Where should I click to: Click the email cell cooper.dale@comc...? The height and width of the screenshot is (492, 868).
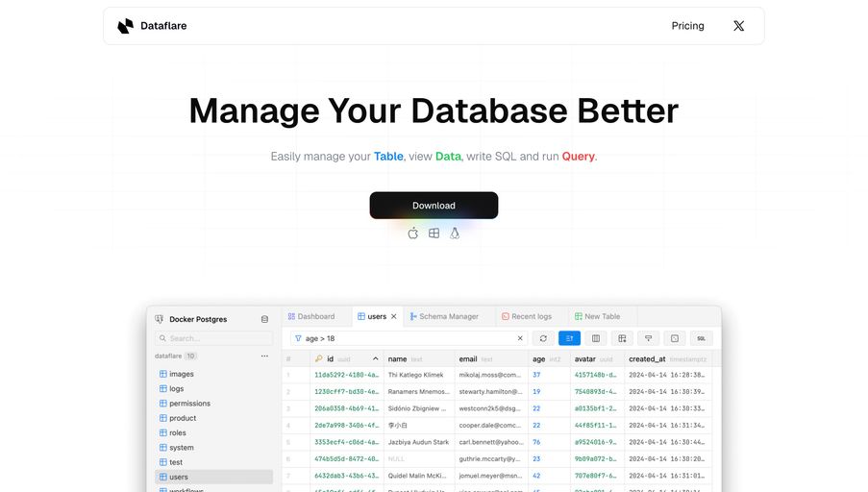pos(490,425)
